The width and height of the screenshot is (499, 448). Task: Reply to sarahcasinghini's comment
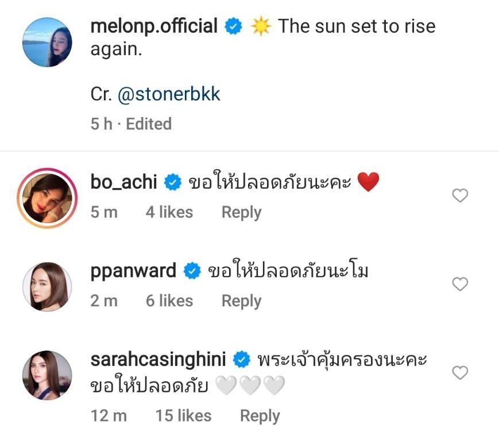(260, 416)
